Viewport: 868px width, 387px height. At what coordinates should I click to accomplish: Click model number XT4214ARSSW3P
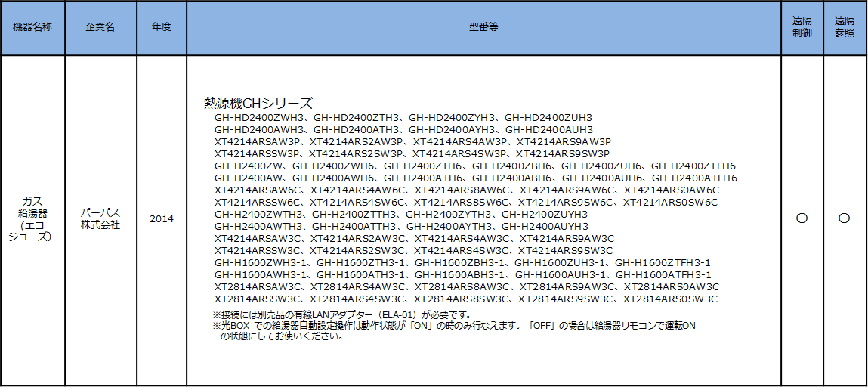[257, 153]
